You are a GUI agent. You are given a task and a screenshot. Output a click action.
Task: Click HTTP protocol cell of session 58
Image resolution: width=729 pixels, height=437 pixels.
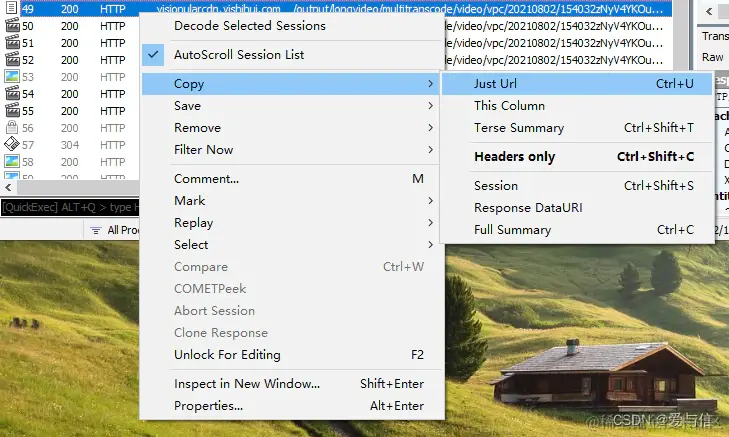(113, 162)
